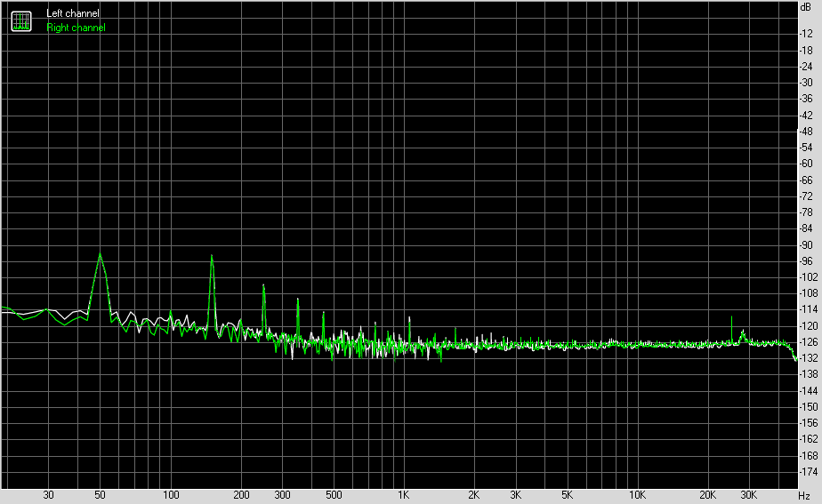The image size is (822, 504).
Task: Click the "-156" dB scale value
Action: 808,423
